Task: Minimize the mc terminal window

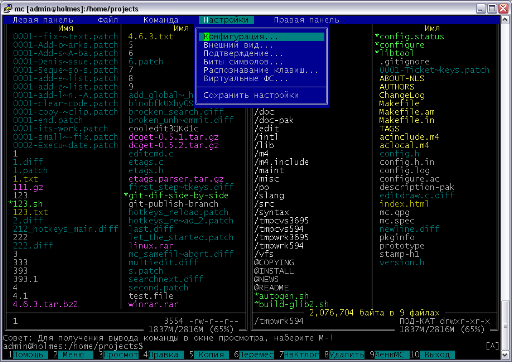Action: tap(480, 9)
